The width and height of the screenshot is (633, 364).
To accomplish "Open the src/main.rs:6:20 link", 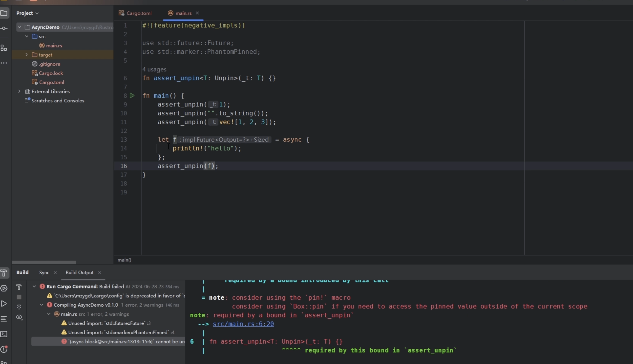I will [243, 324].
